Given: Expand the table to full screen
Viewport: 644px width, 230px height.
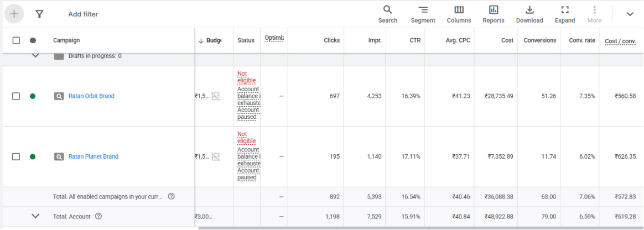Looking at the screenshot, I should click(564, 14).
